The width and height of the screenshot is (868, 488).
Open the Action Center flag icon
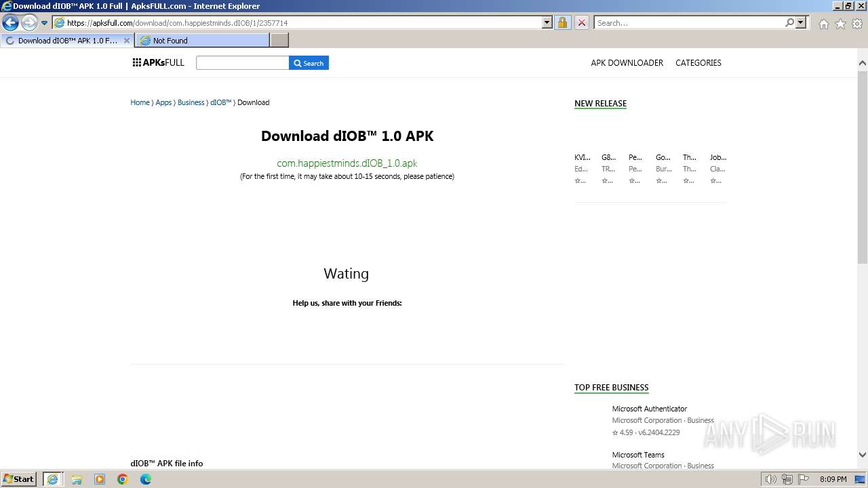(803, 479)
